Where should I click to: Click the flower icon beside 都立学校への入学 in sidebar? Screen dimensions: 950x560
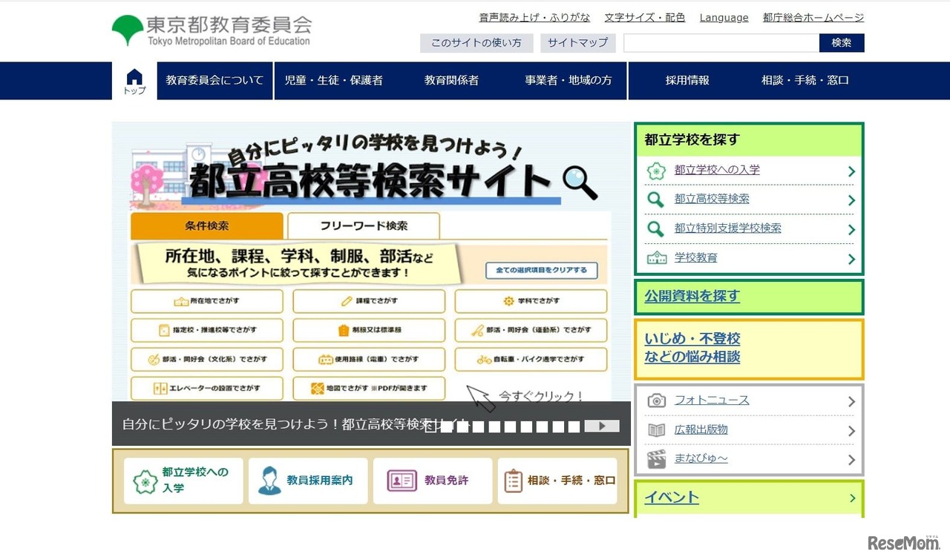tap(656, 171)
